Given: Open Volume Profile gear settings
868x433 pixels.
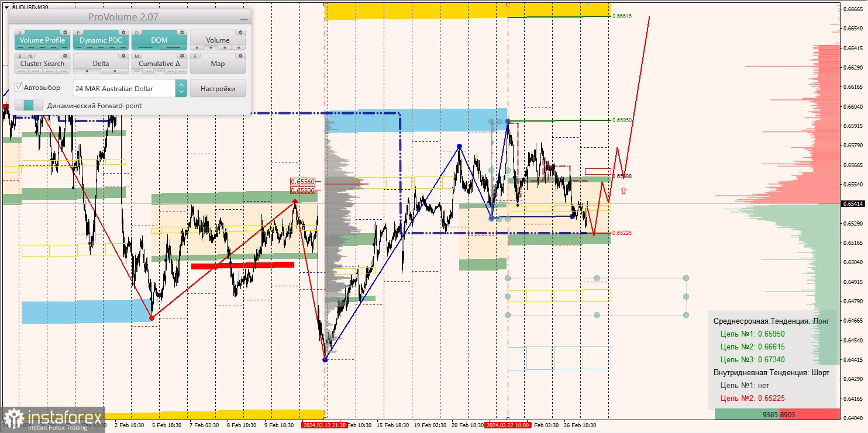Looking at the screenshot, I should pyautogui.click(x=65, y=32).
